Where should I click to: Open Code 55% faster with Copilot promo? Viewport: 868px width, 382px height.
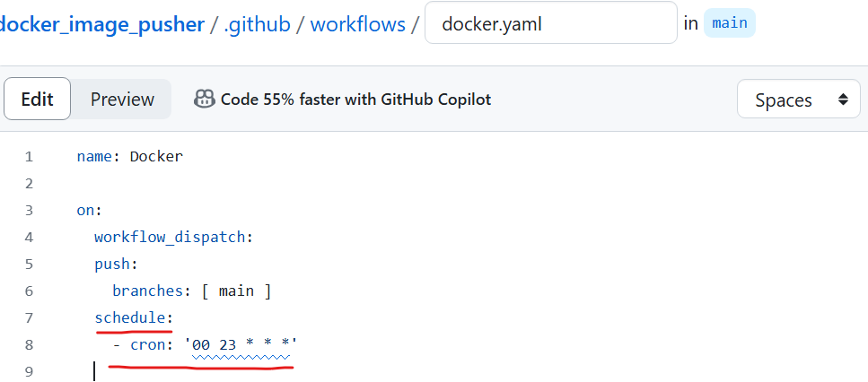pyautogui.click(x=355, y=100)
